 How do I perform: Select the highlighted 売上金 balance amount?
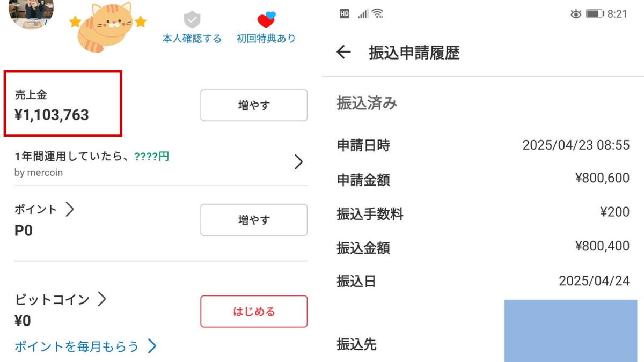[51, 114]
